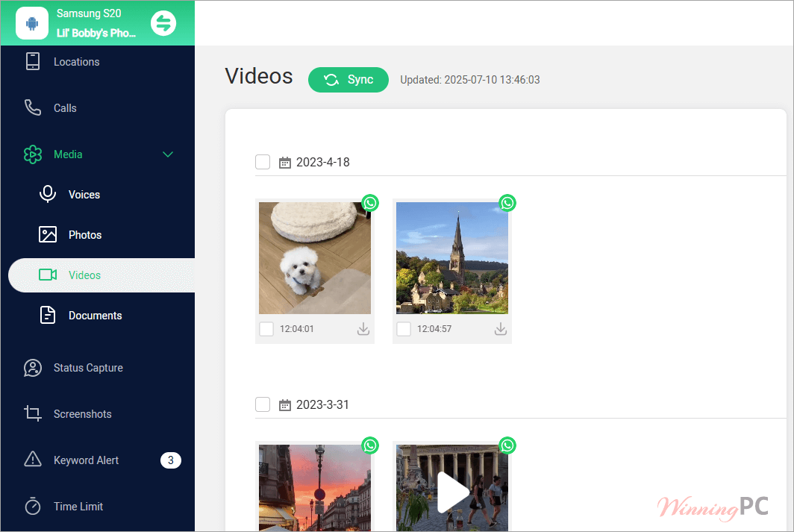794x532 pixels.
Task: Play the Pantheon video
Action: (x=453, y=492)
